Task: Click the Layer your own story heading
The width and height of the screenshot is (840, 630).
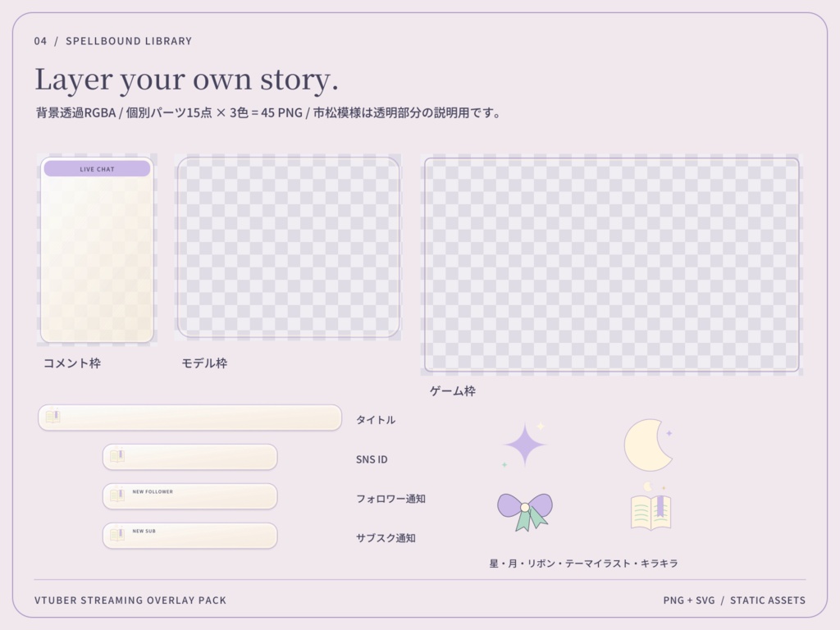Action: point(186,80)
